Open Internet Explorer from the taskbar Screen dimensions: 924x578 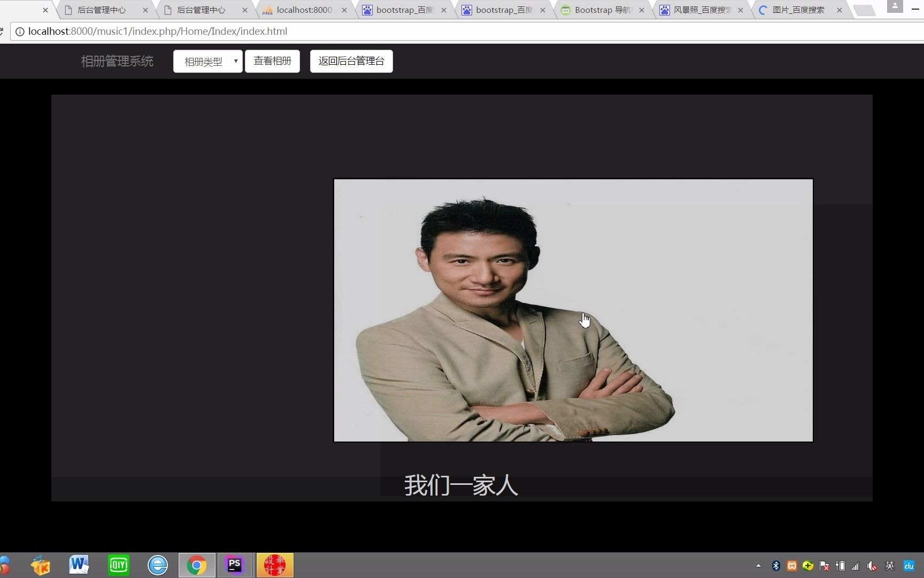(157, 565)
